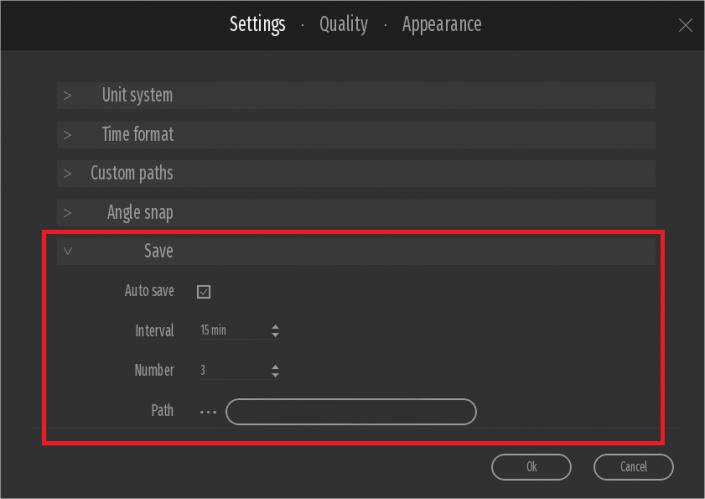Decrease Interval with the down arrow

(x=275, y=335)
